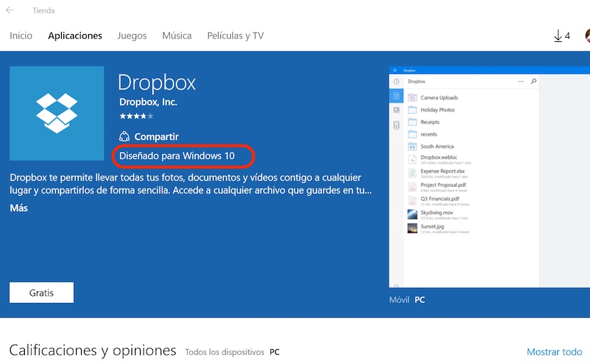590x364 pixels.
Task: Click the Q3 Financials.pdf file icon
Action: point(412,200)
